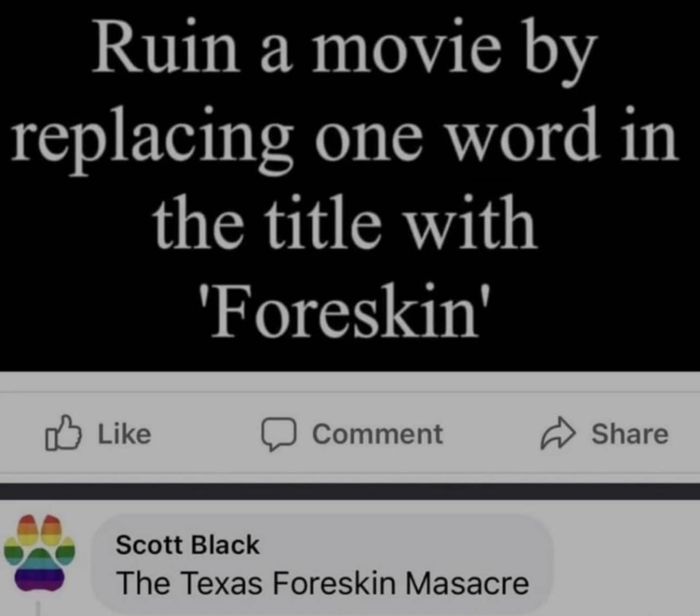
Task: Select the Comment button label
Action: point(378,434)
